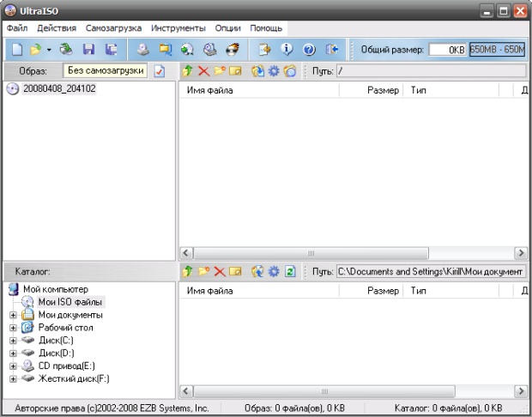The height and width of the screenshot is (417, 532).
Task: Click the Open CD/DVD icon
Action: pos(67,50)
